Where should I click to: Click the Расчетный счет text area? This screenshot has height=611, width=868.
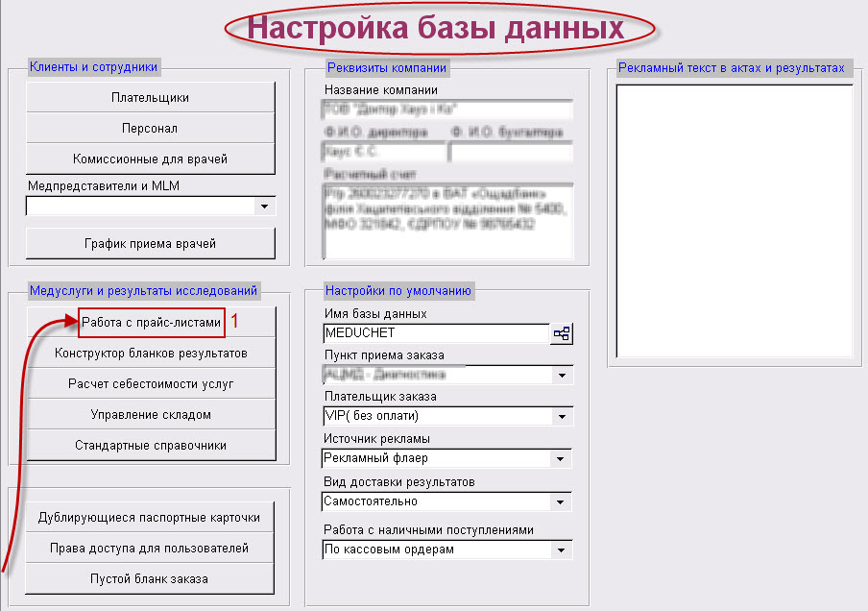447,221
